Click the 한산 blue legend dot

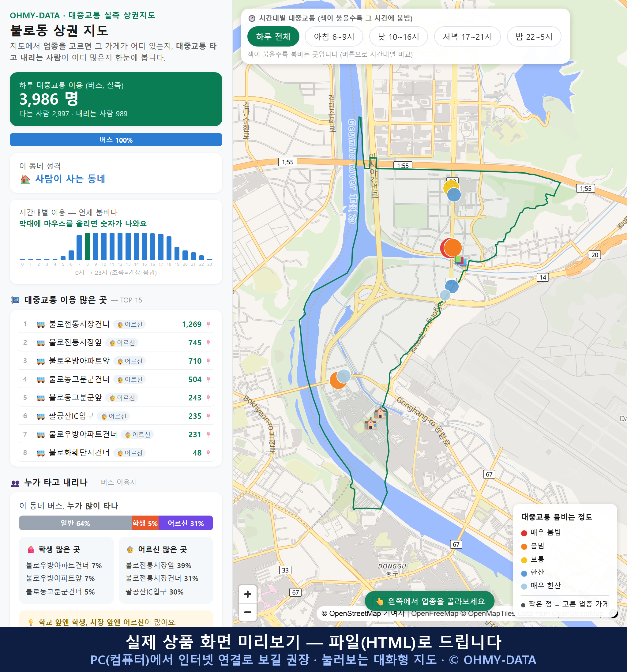pyautogui.click(x=524, y=573)
